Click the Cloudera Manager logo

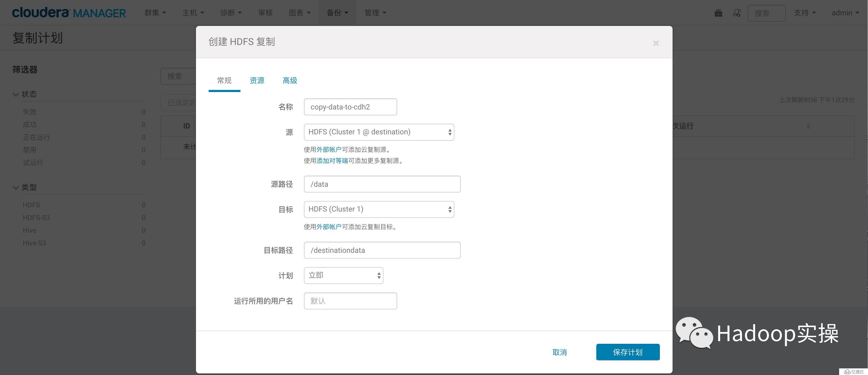coord(69,13)
